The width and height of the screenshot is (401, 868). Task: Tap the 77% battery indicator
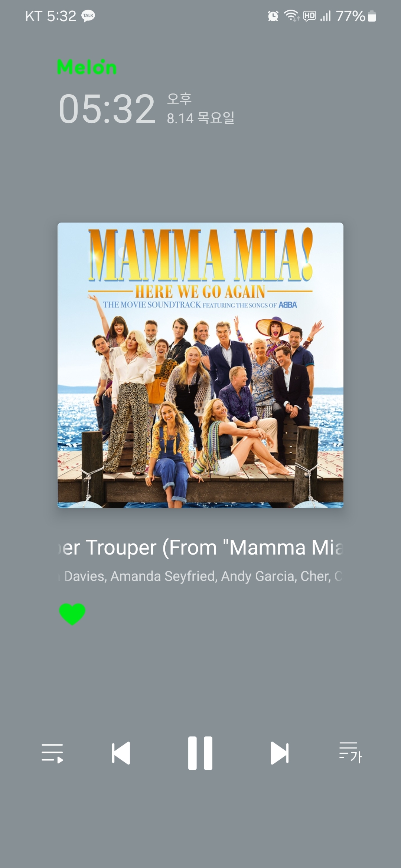356,16
